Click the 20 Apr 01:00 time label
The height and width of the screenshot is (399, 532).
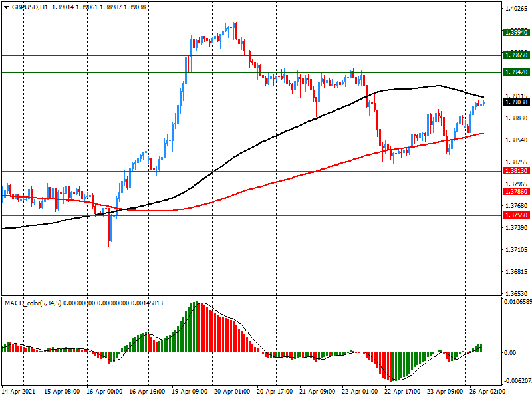point(232,392)
